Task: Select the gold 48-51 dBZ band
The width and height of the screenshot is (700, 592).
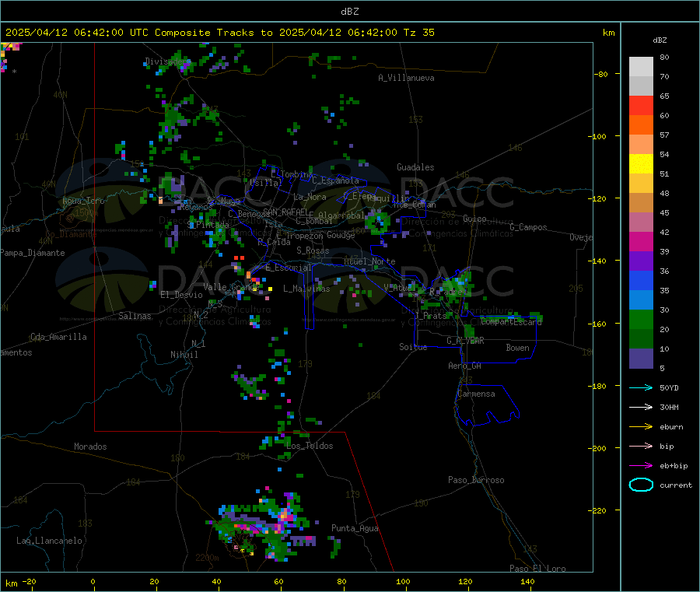Action: pyautogui.click(x=641, y=184)
